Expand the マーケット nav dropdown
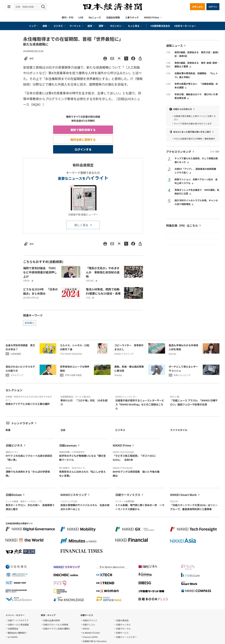This screenshot has height=644, width=225. (x=76, y=26)
